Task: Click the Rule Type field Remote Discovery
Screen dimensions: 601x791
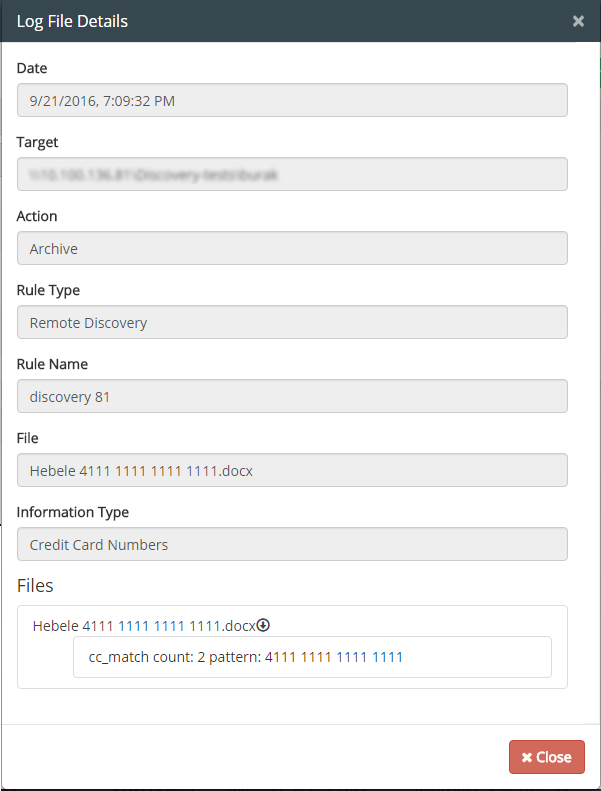Action: (292, 322)
